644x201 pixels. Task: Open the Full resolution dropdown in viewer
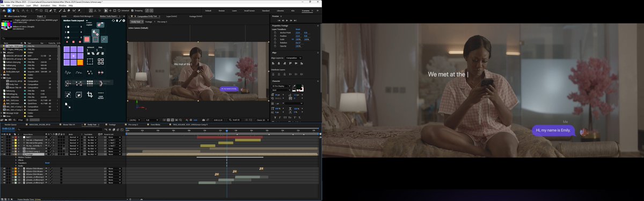pos(152,120)
